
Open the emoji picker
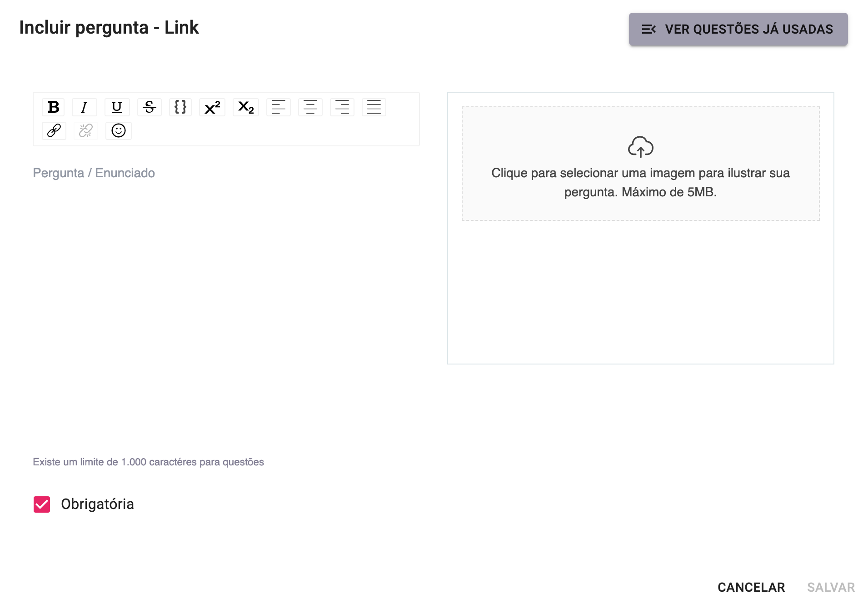tap(118, 131)
